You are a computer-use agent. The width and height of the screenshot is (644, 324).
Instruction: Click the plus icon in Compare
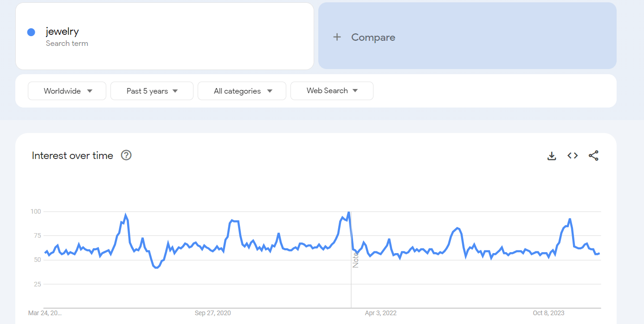(337, 37)
